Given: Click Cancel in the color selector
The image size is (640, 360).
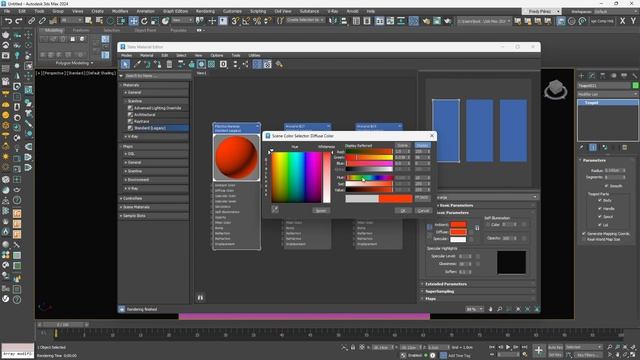Looking at the screenshot, I should (423, 210).
